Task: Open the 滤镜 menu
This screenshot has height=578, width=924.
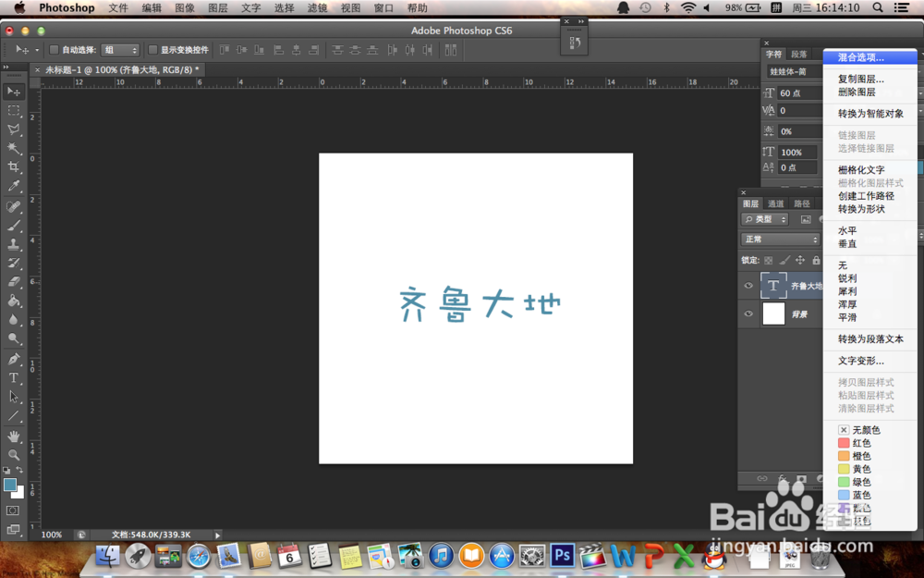Action: click(x=318, y=7)
